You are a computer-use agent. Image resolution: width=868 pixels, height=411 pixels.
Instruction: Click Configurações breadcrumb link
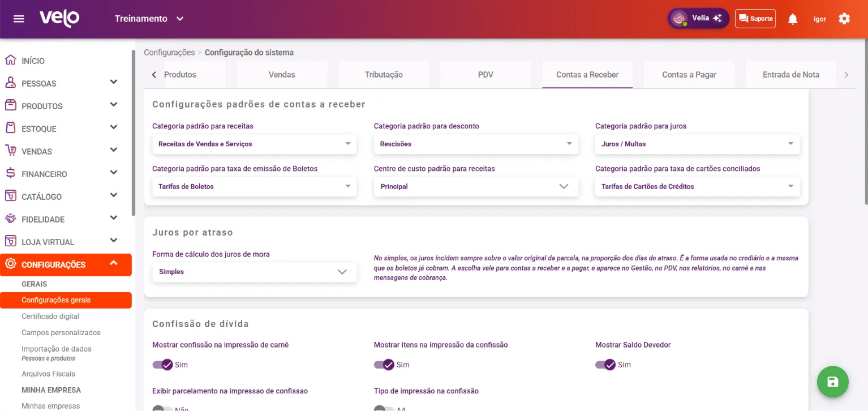169,53
